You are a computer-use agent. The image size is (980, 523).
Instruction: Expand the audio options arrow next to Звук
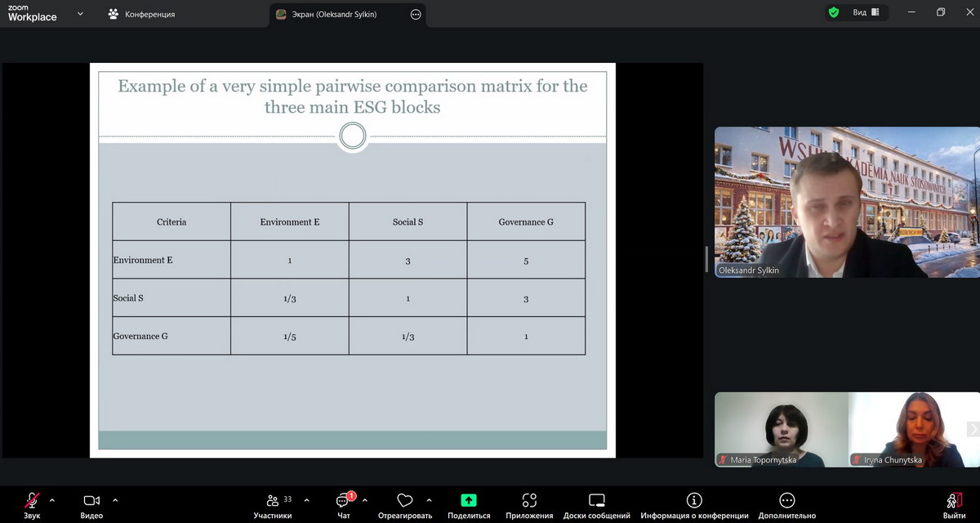coord(52,500)
